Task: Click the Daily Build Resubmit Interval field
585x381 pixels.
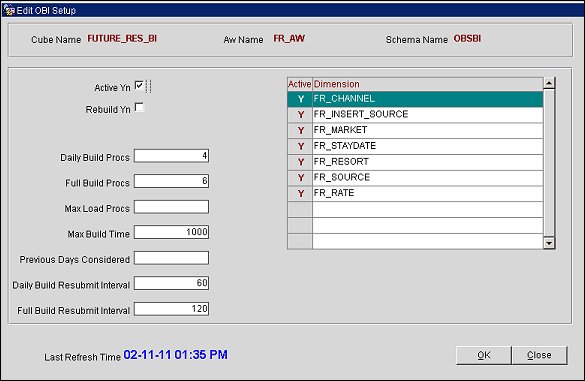Action: (x=171, y=283)
